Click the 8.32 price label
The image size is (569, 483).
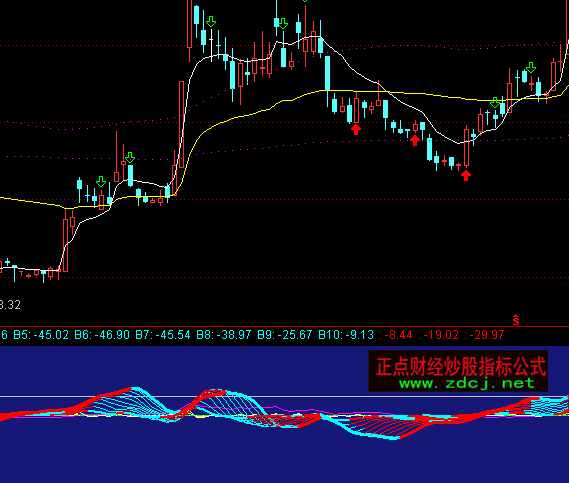[10, 305]
